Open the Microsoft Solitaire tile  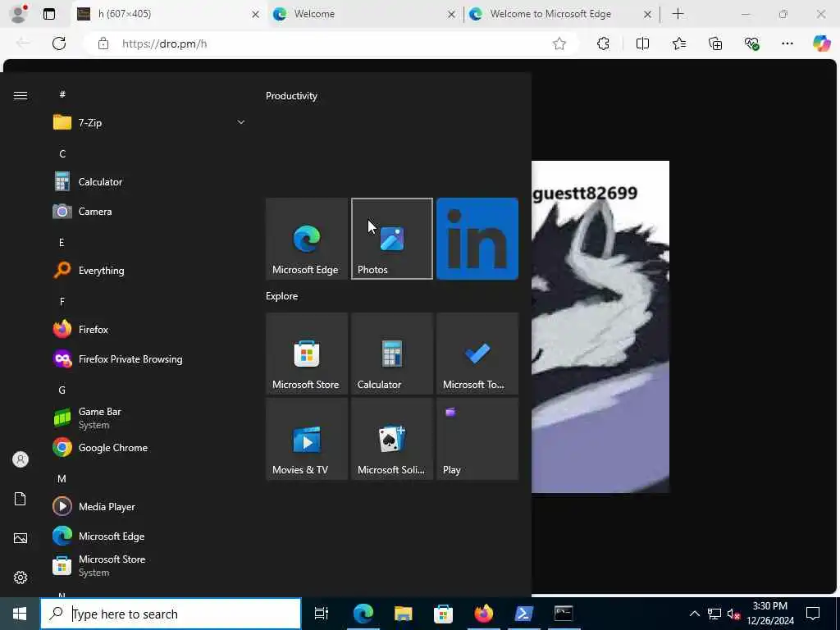(392, 439)
